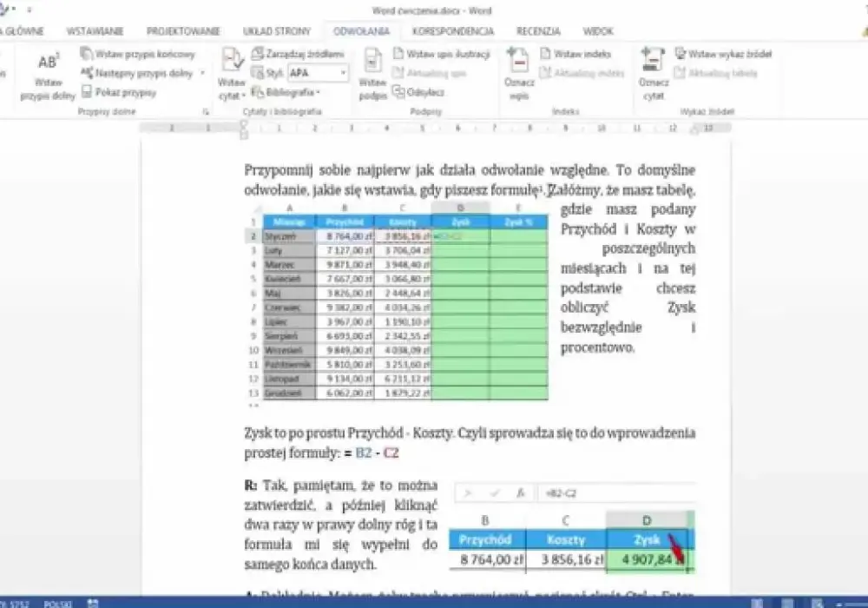Open the UKŁAD STRONY tab
The width and height of the screenshot is (868, 608).
277,31
